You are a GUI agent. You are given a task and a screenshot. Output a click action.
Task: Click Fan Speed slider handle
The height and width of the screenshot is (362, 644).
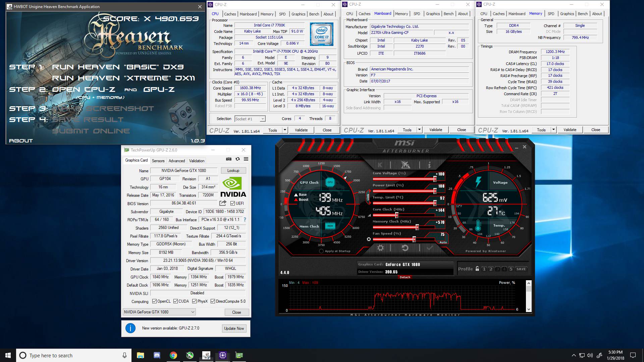(414, 239)
